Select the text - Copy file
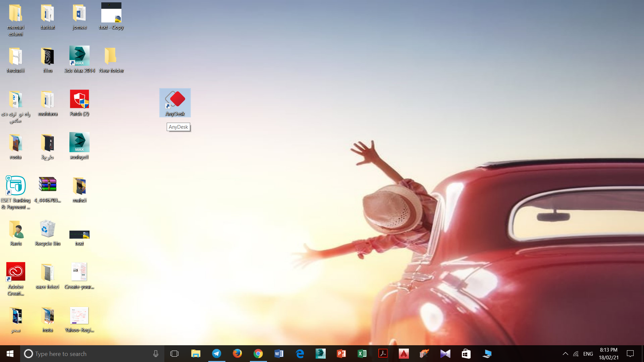The image size is (644, 362). [x=111, y=17]
